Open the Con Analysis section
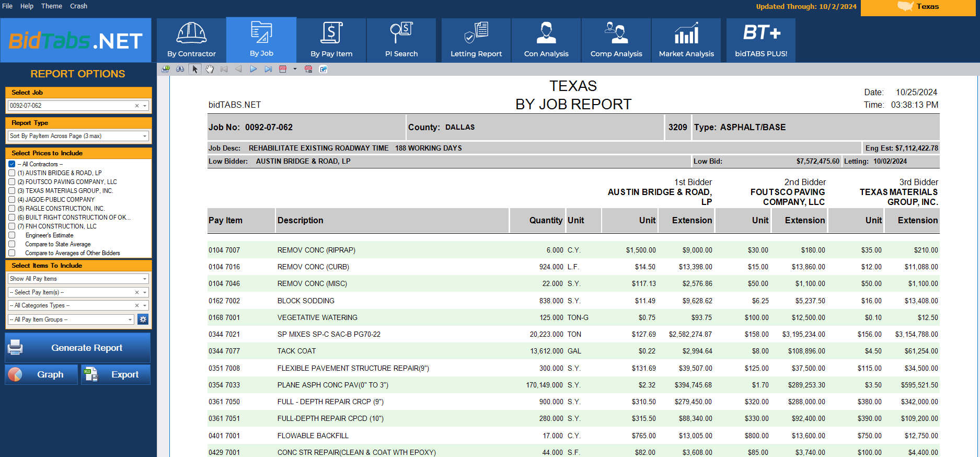 546,40
